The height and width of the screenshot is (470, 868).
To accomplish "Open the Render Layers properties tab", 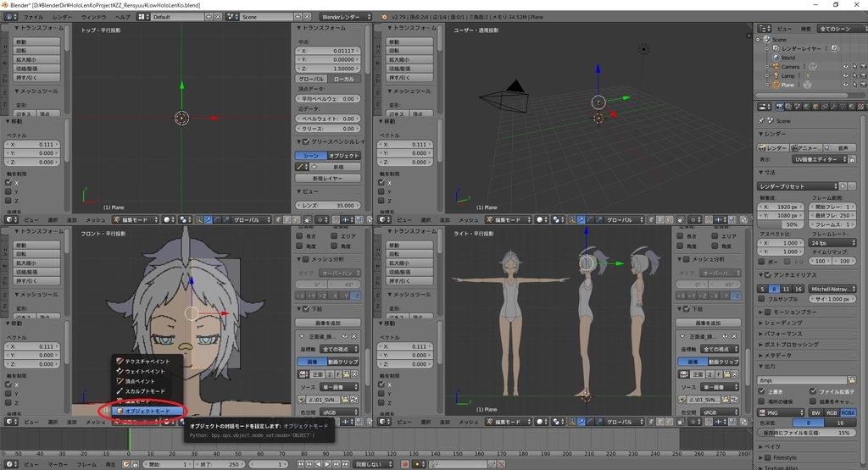I will point(788,106).
